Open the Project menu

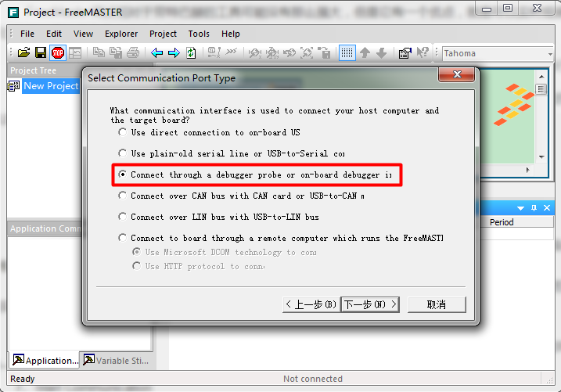[163, 34]
